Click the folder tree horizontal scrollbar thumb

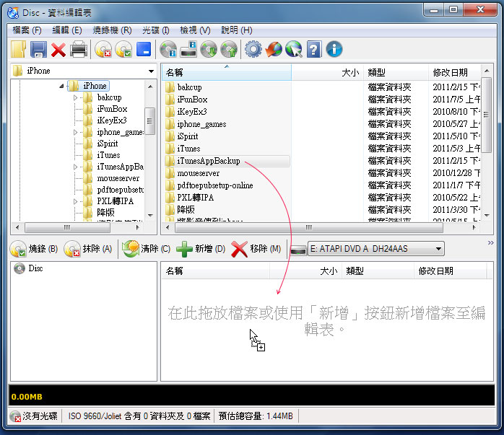67,227
